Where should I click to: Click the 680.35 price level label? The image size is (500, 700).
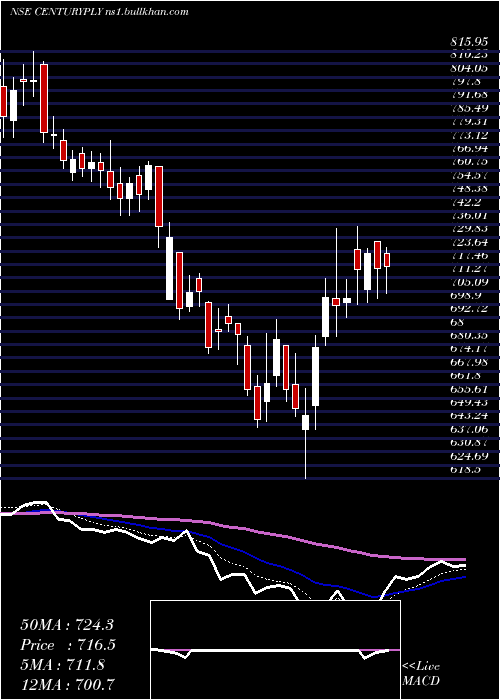click(469, 335)
